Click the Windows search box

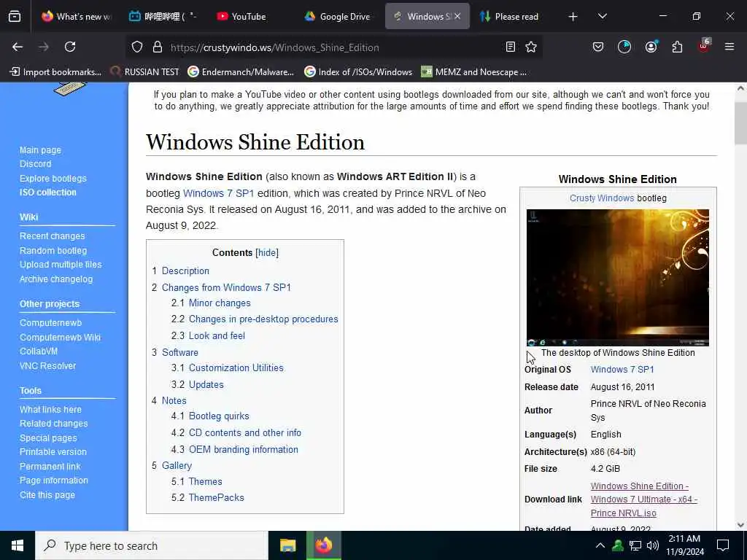[152, 545]
